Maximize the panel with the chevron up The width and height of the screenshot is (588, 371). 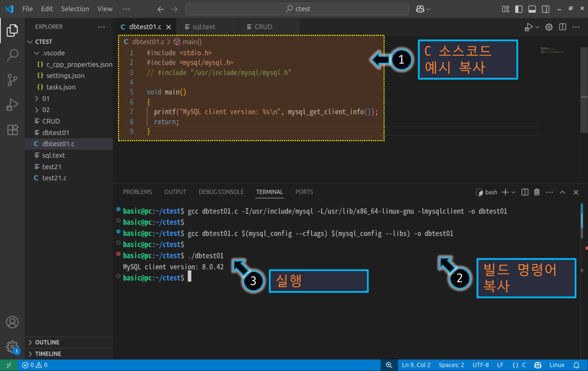pyautogui.click(x=563, y=192)
